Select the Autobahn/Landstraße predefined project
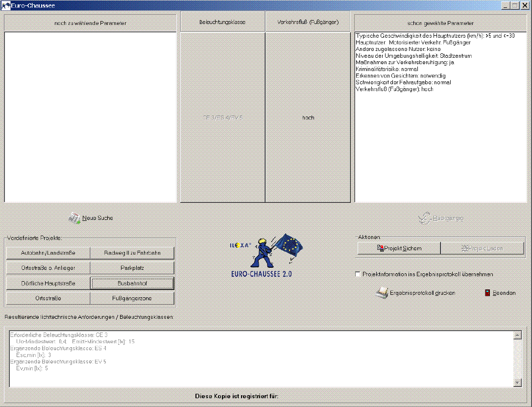The width and height of the screenshot is (532, 407). (x=48, y=253)
